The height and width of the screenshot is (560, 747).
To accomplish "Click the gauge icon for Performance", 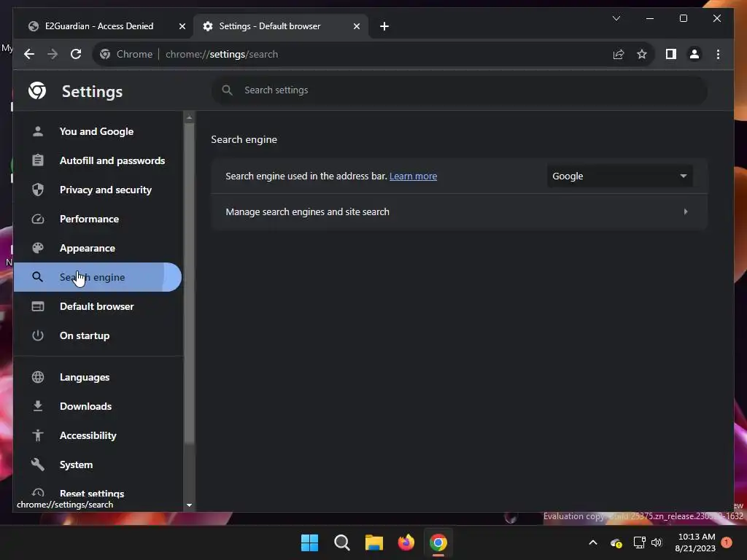I will pos(38,219).
